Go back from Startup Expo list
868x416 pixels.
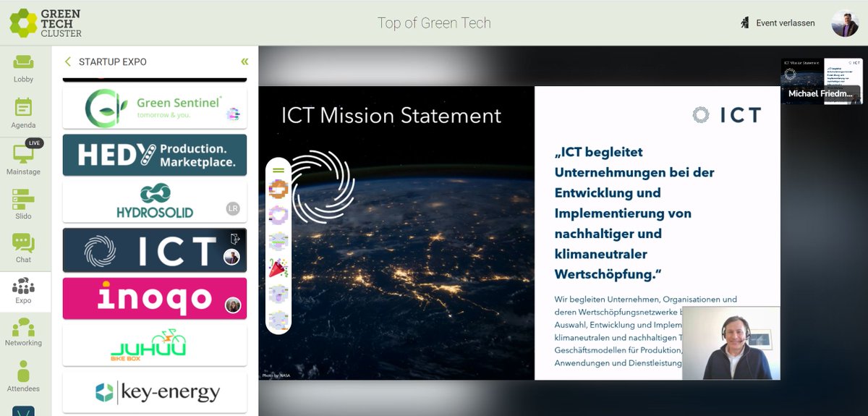tap(68, 61)
